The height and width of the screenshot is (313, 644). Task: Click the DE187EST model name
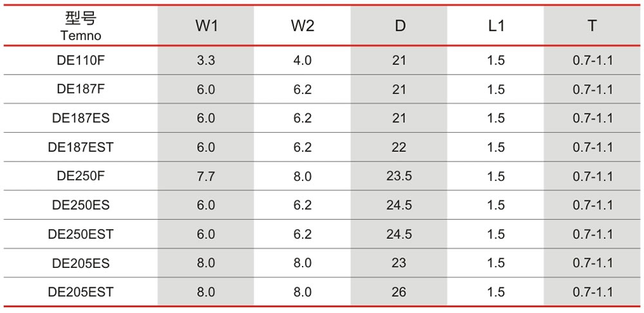[80, 147]
